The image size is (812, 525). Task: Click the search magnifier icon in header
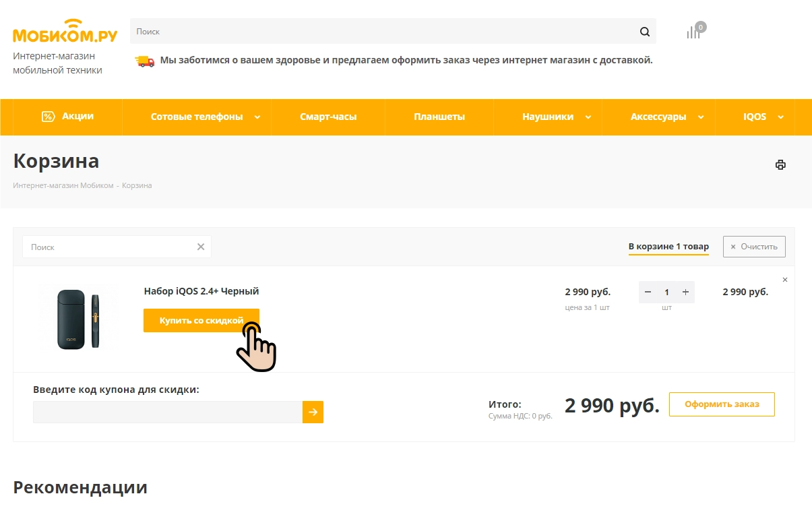[645, 32]
